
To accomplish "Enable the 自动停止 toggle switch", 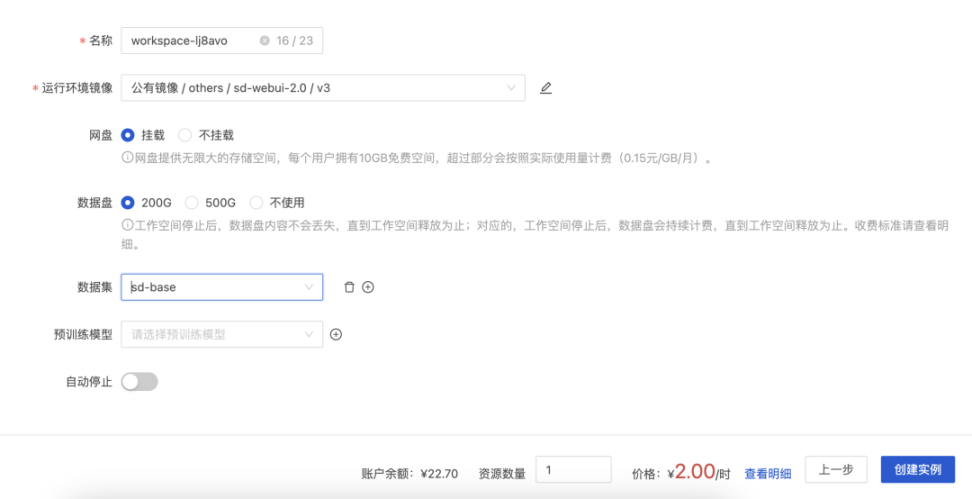I will coord(139,381).
